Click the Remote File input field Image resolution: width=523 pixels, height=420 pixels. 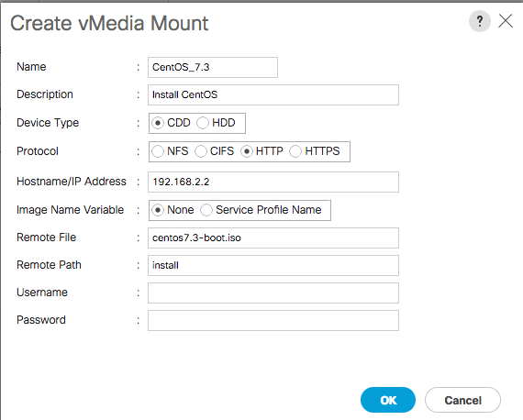pos(273,238)
